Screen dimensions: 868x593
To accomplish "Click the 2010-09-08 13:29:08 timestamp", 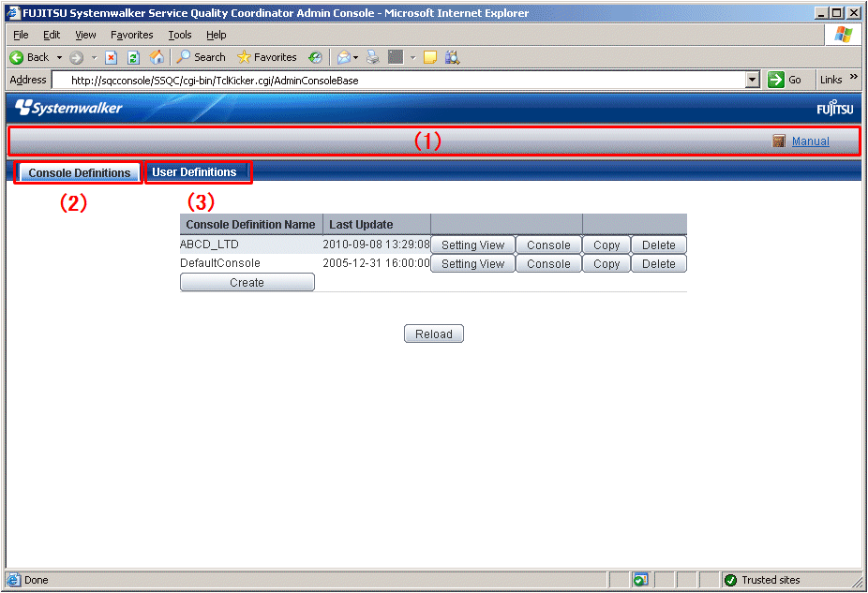I will [x=377, y=245].
